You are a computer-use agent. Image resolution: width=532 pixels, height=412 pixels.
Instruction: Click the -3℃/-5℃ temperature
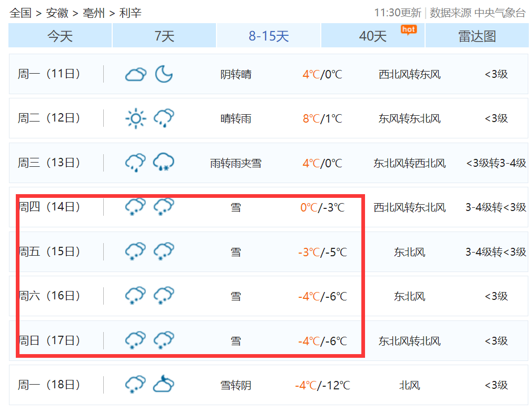tap(322, 252)
